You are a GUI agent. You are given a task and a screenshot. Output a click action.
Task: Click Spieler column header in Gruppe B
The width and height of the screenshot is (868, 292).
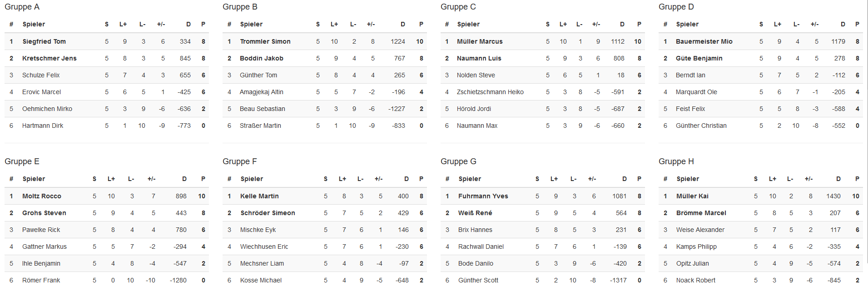251,24
